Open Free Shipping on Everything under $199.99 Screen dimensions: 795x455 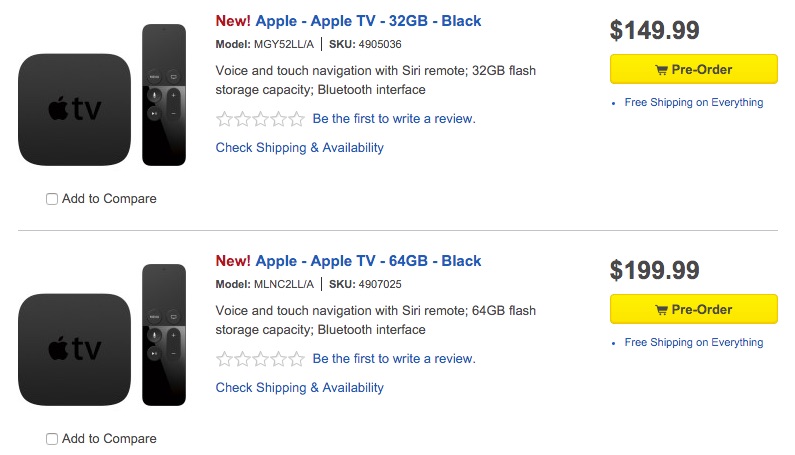point(693,342)
